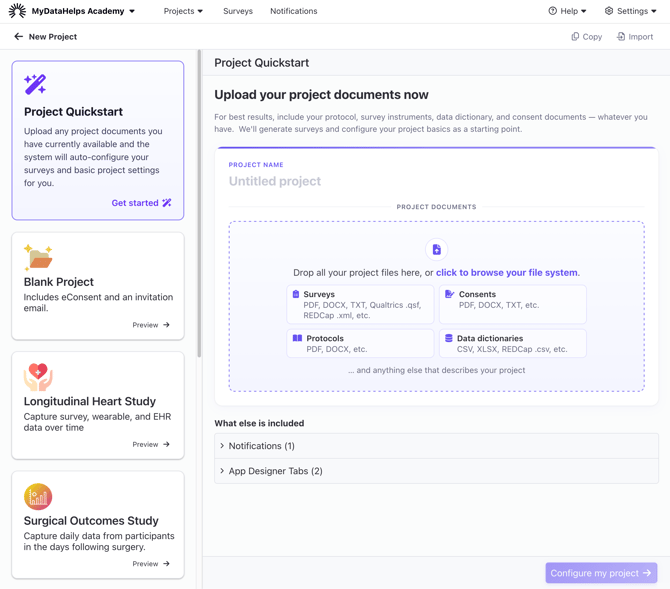Select the Longitudinal Heart Study template
This screenshot has width=670, height=589.
[98, 405]
